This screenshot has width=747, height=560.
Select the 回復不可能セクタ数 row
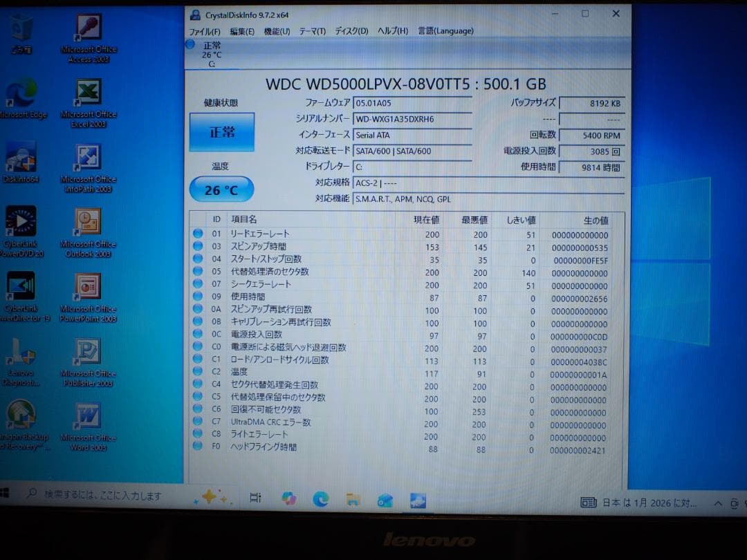tap(406, 409)
